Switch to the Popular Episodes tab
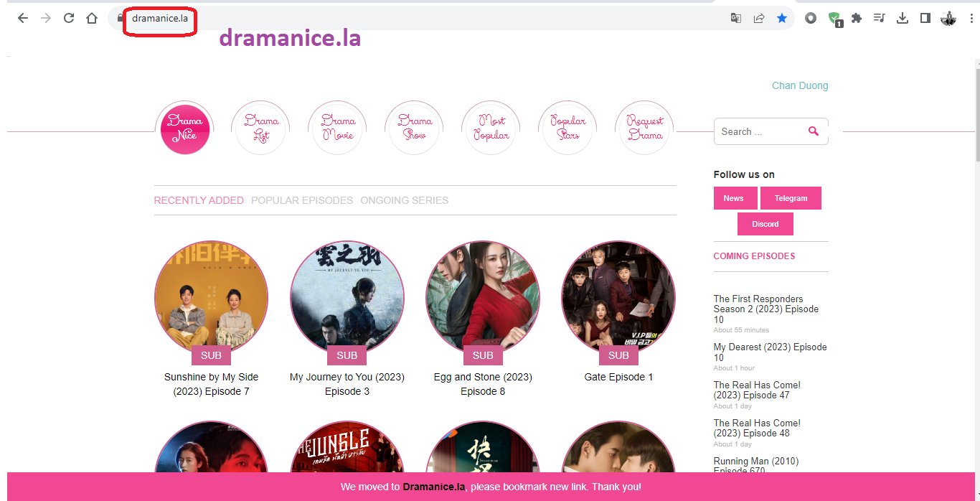 click(302, 200)
